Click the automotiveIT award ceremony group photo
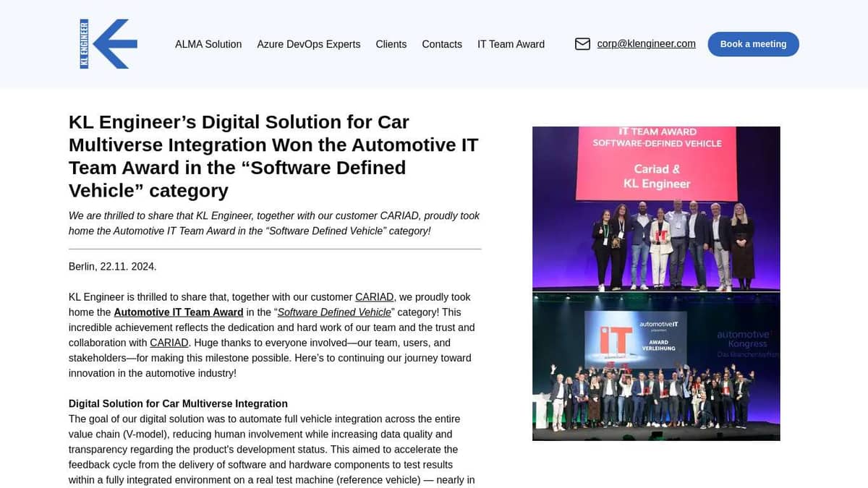Viewport: 868px width, 488px height. pos(656,366)
